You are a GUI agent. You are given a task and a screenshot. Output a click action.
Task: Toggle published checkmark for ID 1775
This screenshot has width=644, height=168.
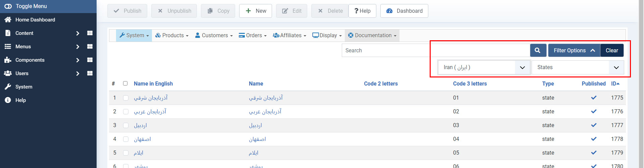[x=594, y=98]
